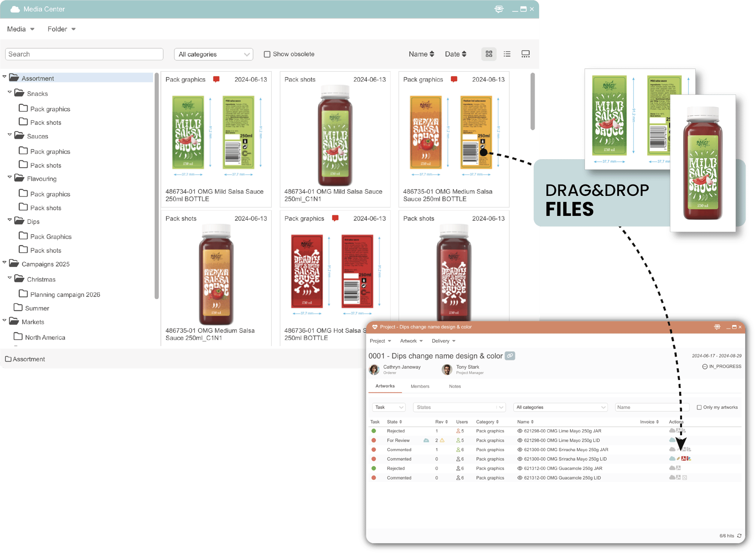This screenshot has height=554, width=756.
Task: Click link icon next to project title
Action: coord(510,356)
